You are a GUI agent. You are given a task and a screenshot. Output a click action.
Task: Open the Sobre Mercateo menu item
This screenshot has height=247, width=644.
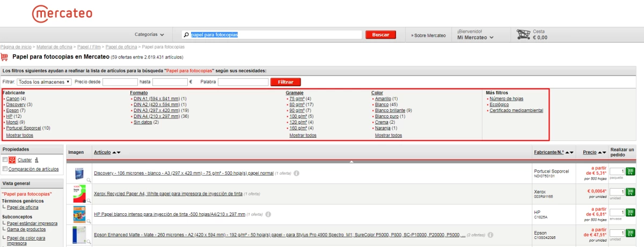(x=429, y=35)
